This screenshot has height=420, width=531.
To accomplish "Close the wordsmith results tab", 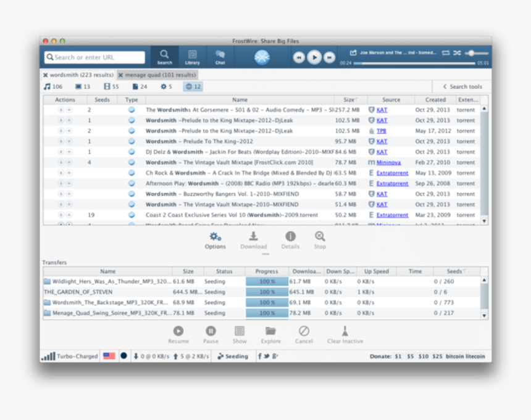I will 45,75.
